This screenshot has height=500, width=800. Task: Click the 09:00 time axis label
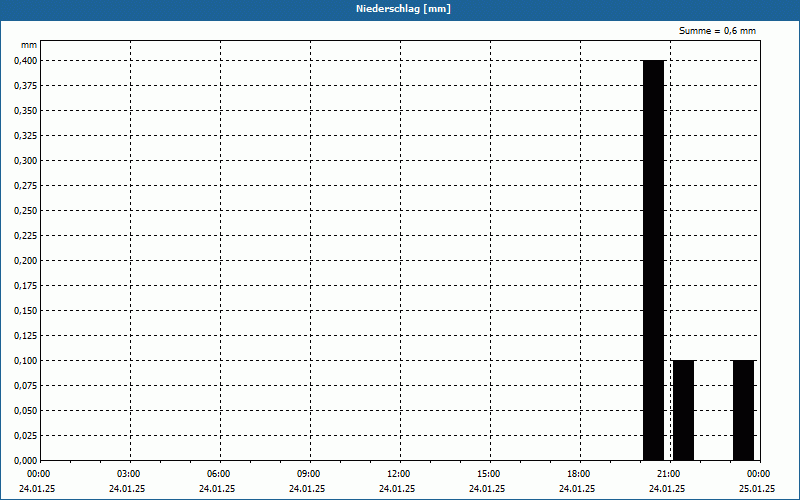pyautogui.click(x=309, y=474)
